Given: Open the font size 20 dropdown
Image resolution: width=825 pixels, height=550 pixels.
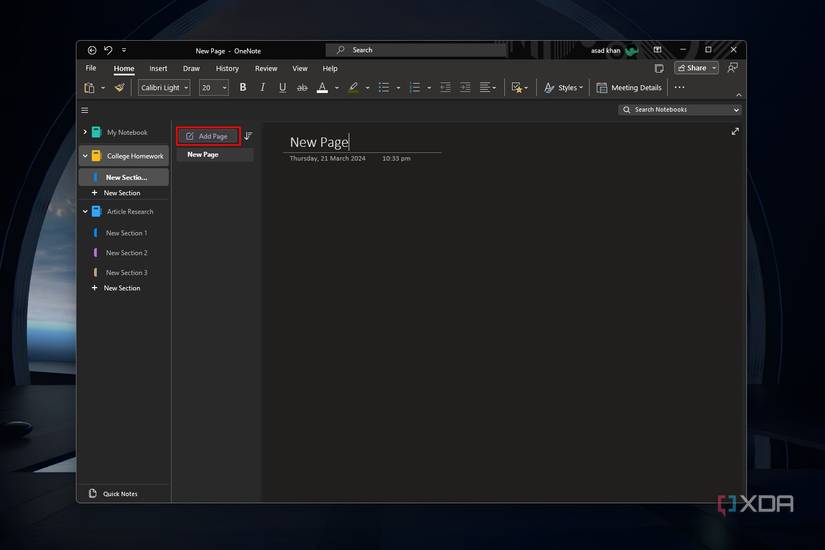Looking at the screenshot, I should click(214, 87).
